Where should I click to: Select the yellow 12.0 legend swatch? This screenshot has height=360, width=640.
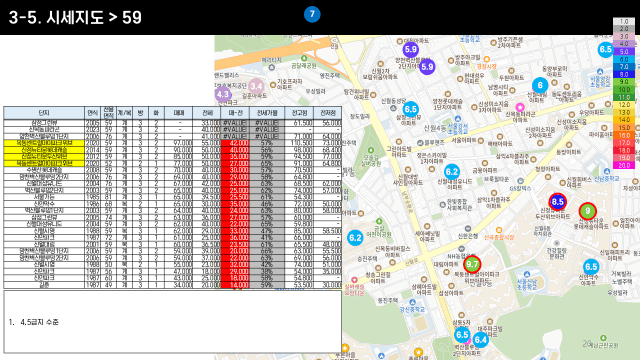pyautogui.click(x=624, y=105)
